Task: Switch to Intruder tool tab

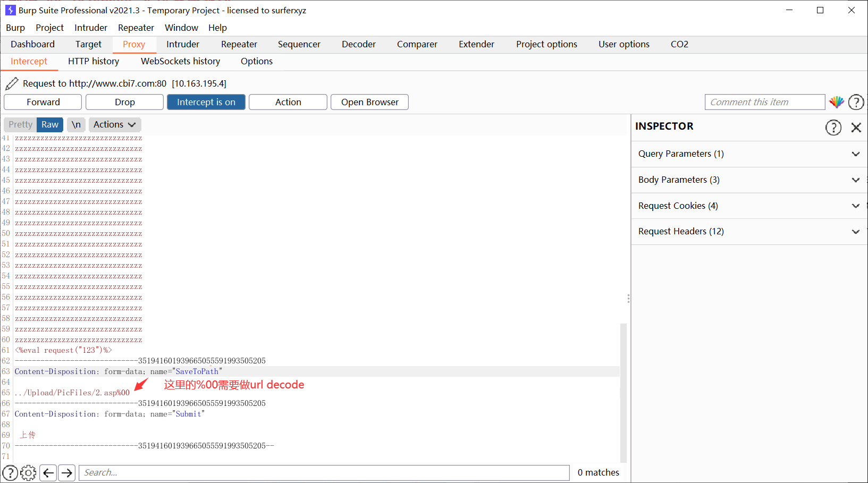Action: click(183, 44)
